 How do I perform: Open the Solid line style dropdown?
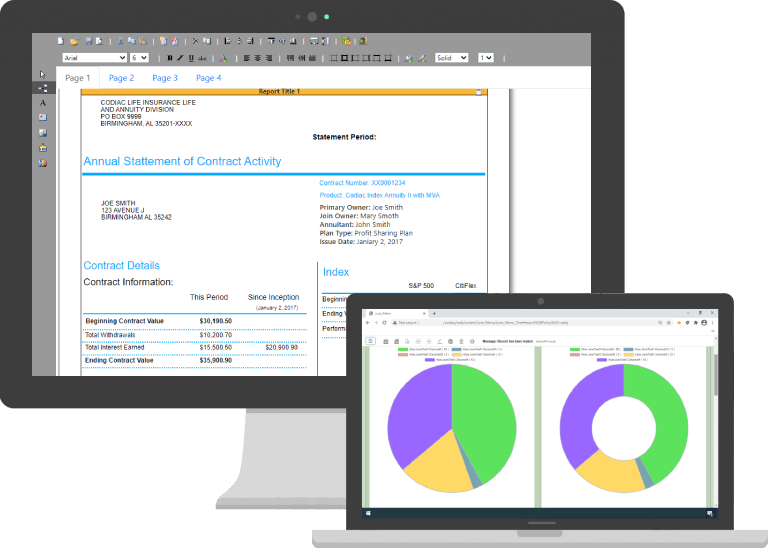451,58
